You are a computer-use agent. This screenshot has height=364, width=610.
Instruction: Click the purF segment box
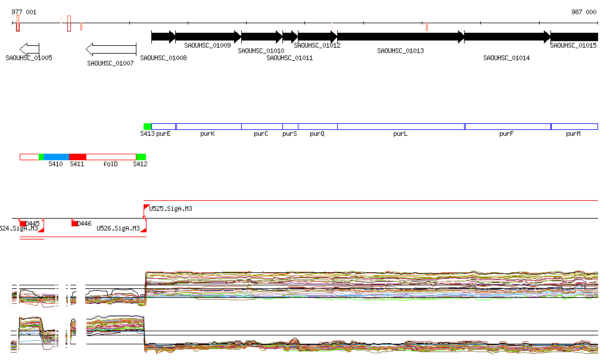tap(507, 126)
